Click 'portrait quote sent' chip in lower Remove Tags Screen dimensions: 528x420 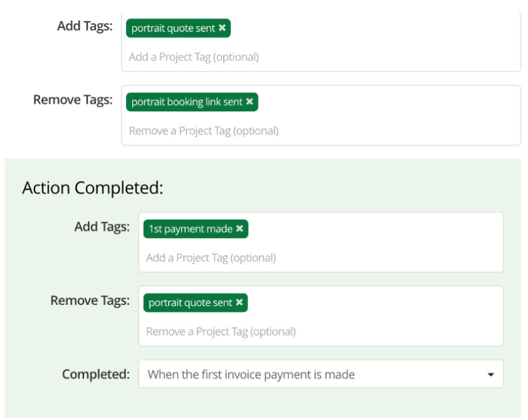190,302
